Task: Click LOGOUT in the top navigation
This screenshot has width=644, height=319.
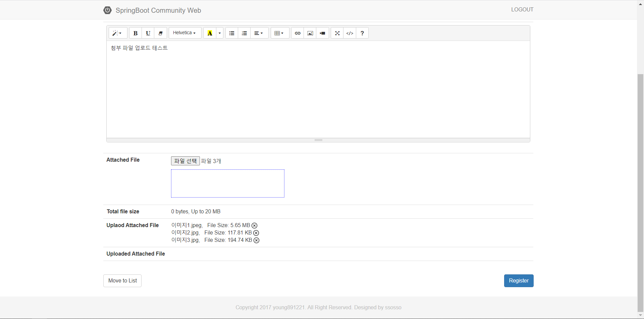Action: coord(522,9)
